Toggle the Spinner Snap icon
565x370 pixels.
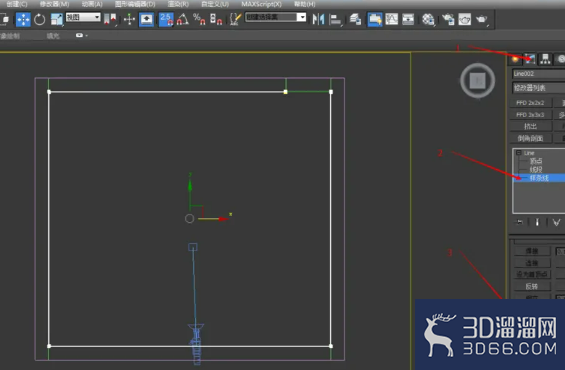tap(216, 19)
